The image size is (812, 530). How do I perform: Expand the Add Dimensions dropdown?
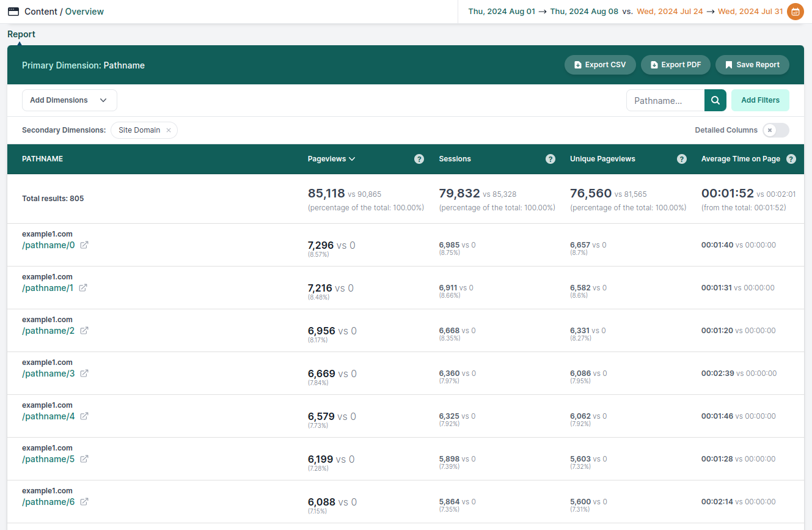pyautogui.click(x=70, y=100)
